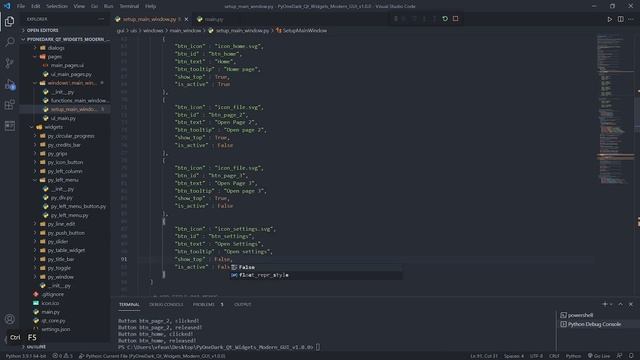The height and width of the screenshot is (360, 640).
Task: Click the Python language mode indicator
Action: point(573,356)
